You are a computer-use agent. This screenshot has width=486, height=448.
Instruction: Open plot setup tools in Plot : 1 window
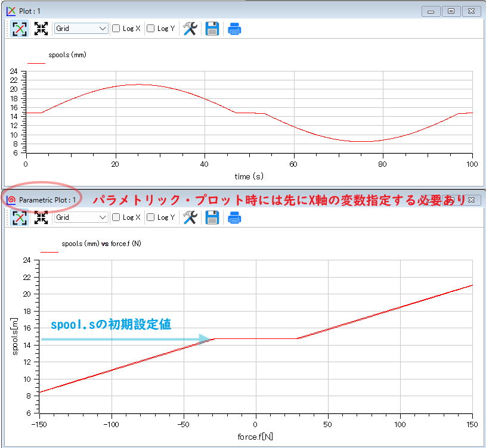[x=190, y=29]
